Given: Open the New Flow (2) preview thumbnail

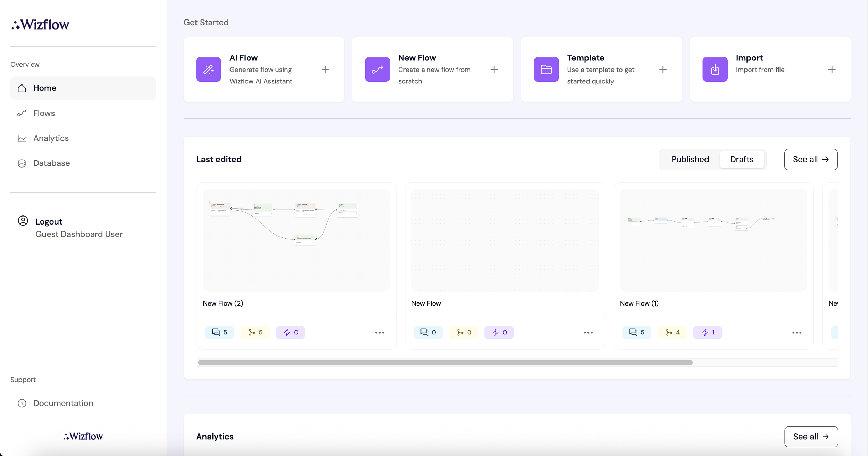Looking at the screenshot, I should [x=296, y=240].
